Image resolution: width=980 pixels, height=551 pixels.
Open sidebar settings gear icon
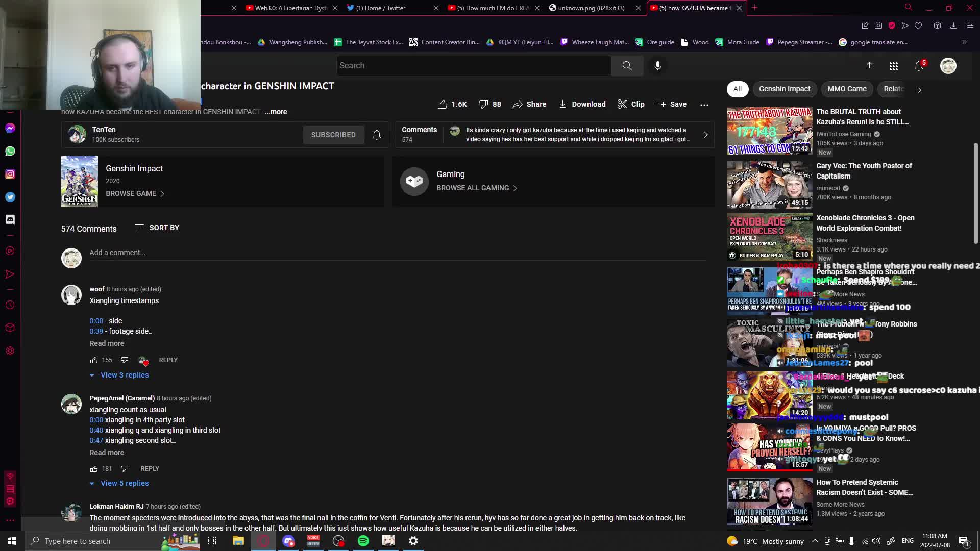click(x=10, y=351)
